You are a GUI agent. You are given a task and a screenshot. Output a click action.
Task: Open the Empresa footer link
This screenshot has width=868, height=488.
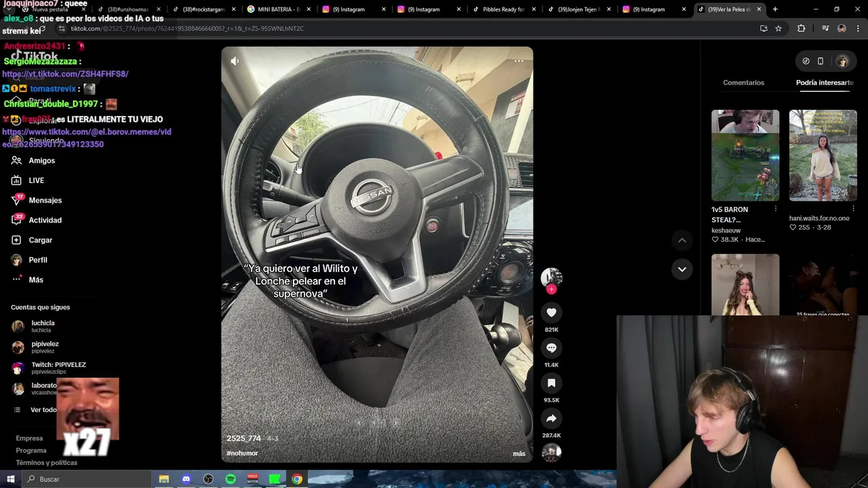pos(29,439)
